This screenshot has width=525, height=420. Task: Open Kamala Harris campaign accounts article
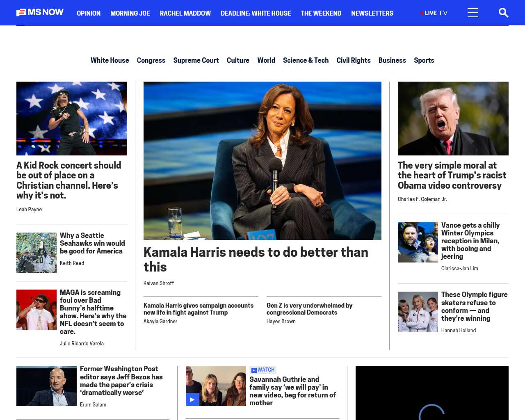199,309
